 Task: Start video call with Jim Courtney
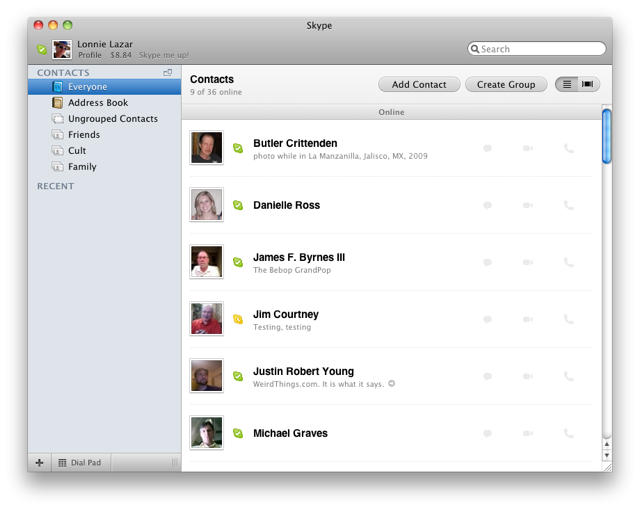528,319
